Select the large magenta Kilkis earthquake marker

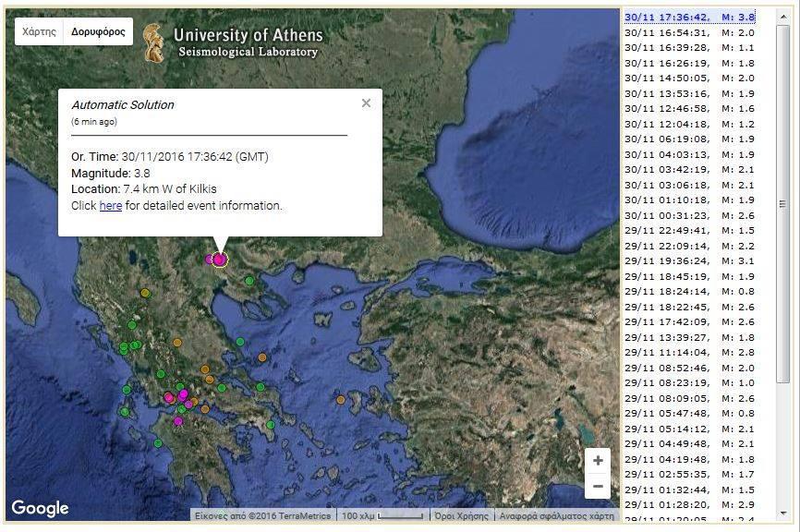tap(220, 260)
